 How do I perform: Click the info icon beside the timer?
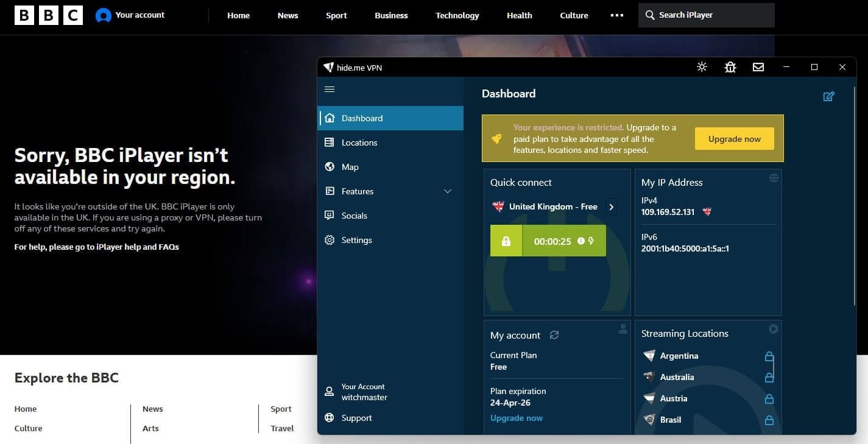[x=580, y=241]
